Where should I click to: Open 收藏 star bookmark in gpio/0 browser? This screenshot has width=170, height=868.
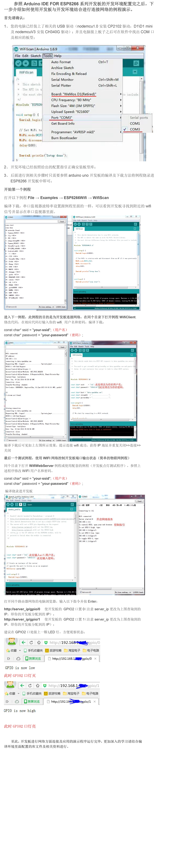coord(12,650)
